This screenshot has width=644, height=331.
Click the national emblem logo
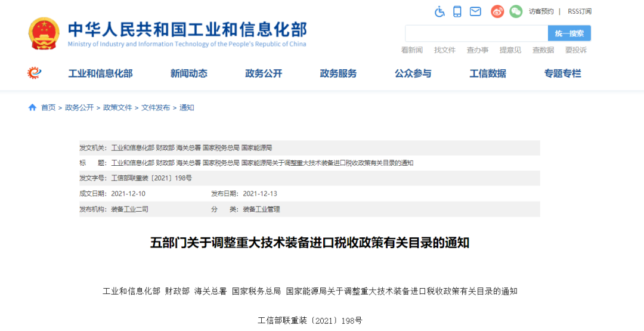click(x=44, y=33)
